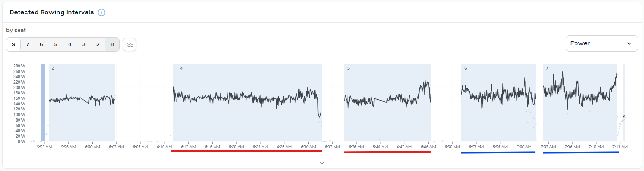Select rowing interval 5 region
This screenshot has width=644, height=171.
[388, 103]
